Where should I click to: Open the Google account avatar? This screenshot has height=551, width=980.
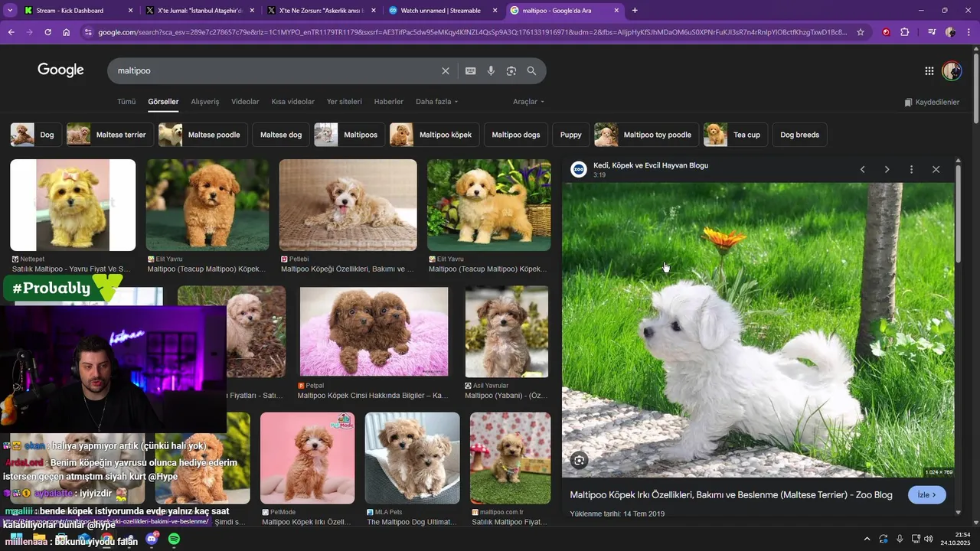pyautogui.click(x=952, y=70)
